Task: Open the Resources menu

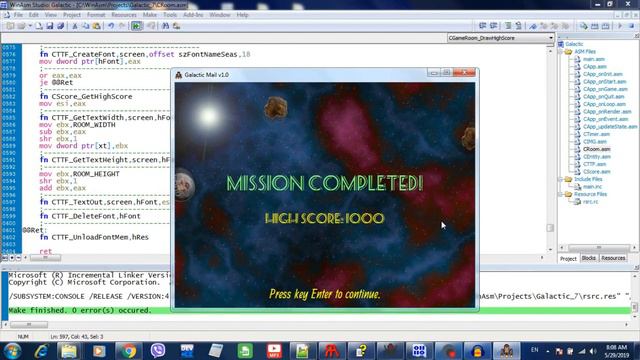Action: (124, 15)
